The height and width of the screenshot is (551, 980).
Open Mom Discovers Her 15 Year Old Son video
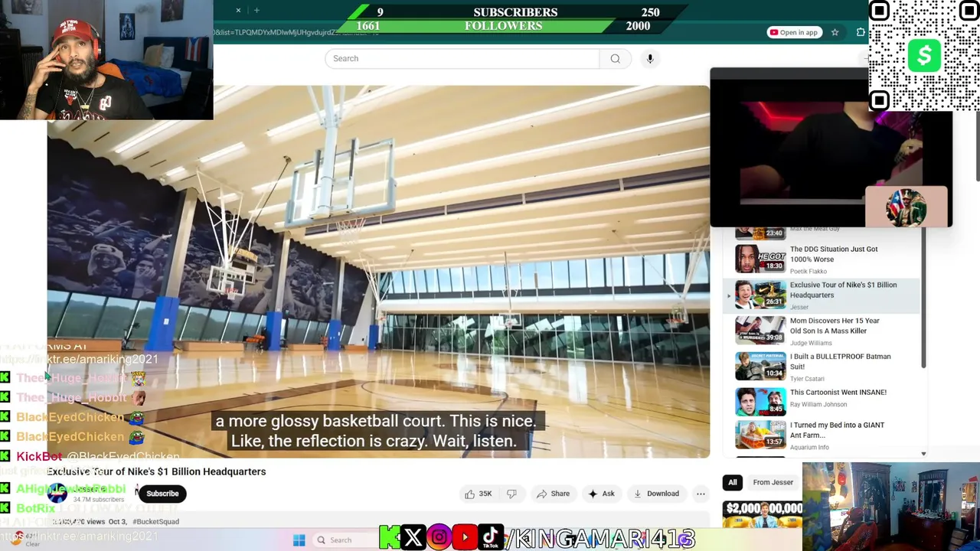pyautogui.click(x=835, y=325)
